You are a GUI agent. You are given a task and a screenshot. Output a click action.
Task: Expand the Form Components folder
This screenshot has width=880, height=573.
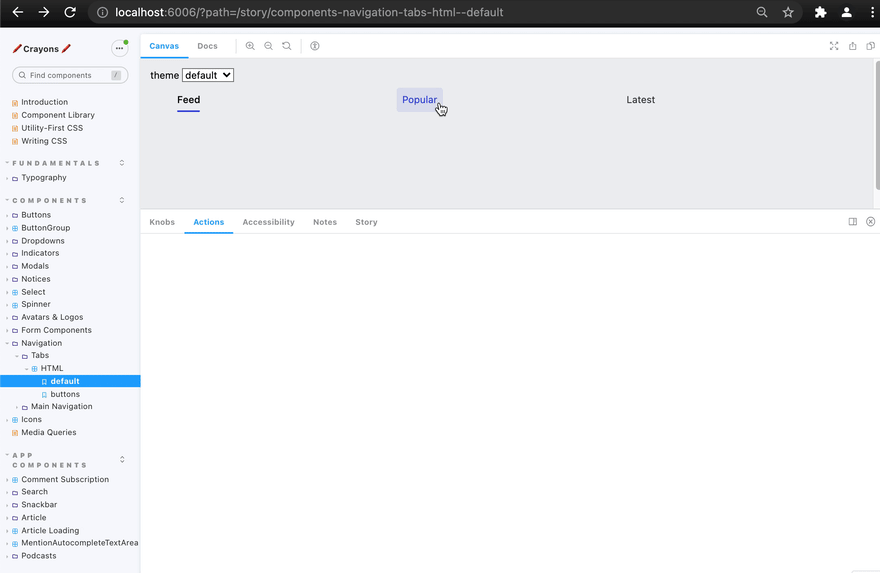(x=56, y=330)
